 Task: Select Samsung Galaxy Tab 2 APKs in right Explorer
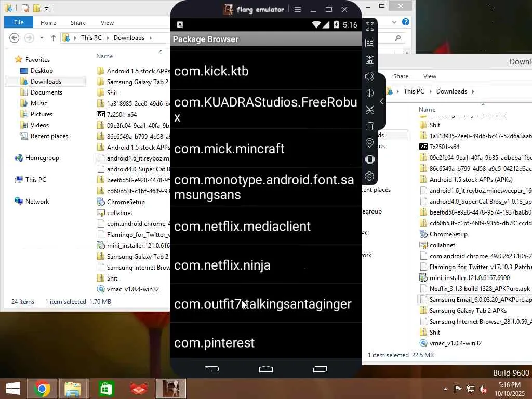(468, 311)
